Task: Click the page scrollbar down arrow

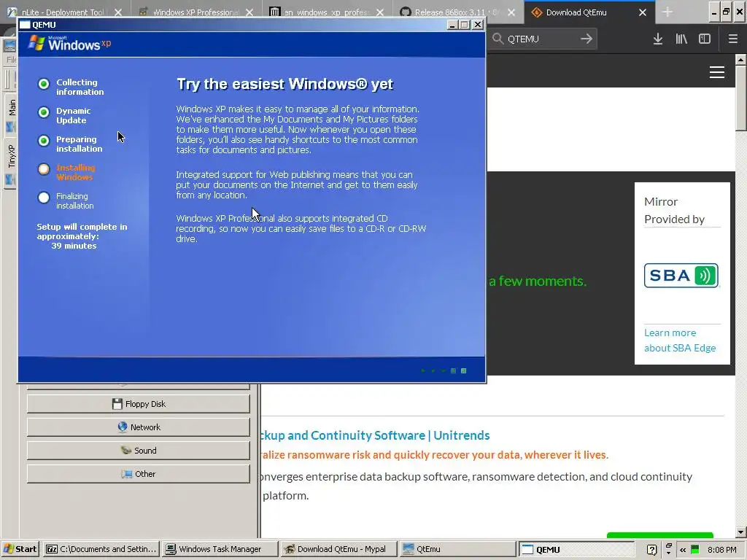Action: (741, 532)
